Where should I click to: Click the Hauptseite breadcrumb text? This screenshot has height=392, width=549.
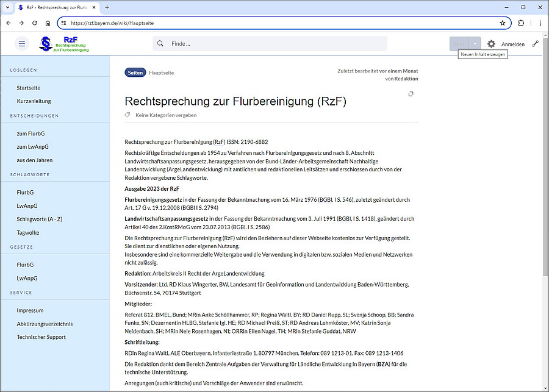pos(162,73)
